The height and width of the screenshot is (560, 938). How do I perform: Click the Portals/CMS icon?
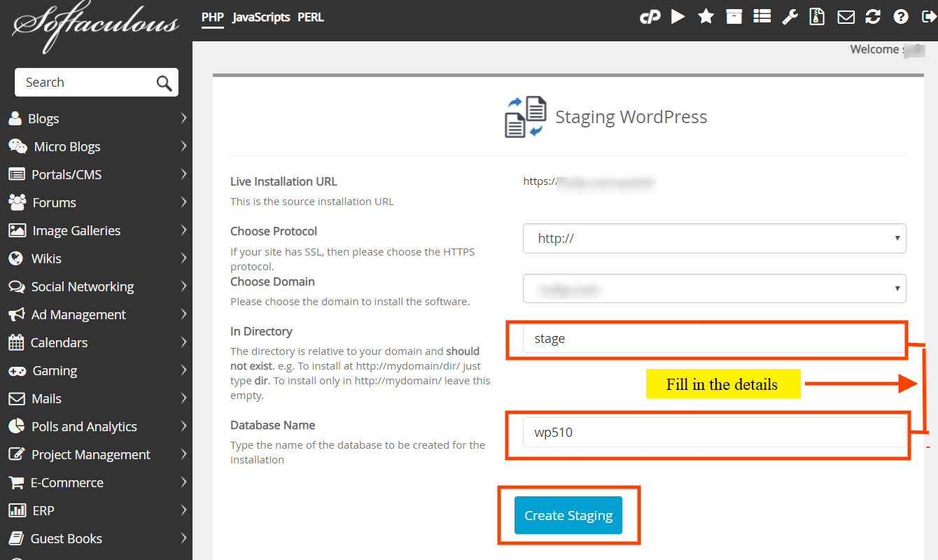click(x=17, y=174)
